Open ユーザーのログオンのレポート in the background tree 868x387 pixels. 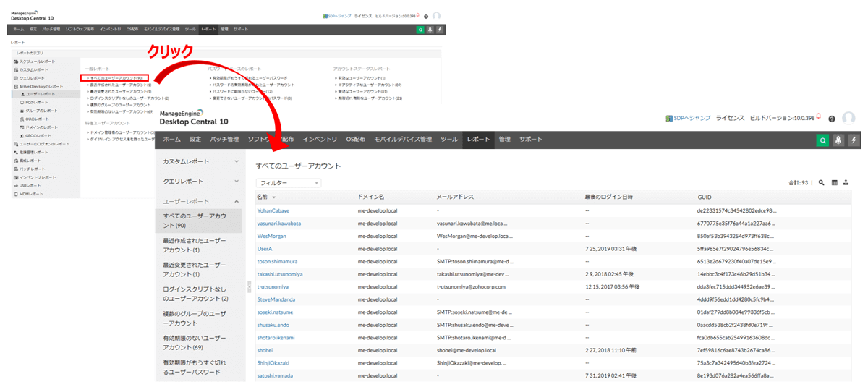tap(43, 144)
